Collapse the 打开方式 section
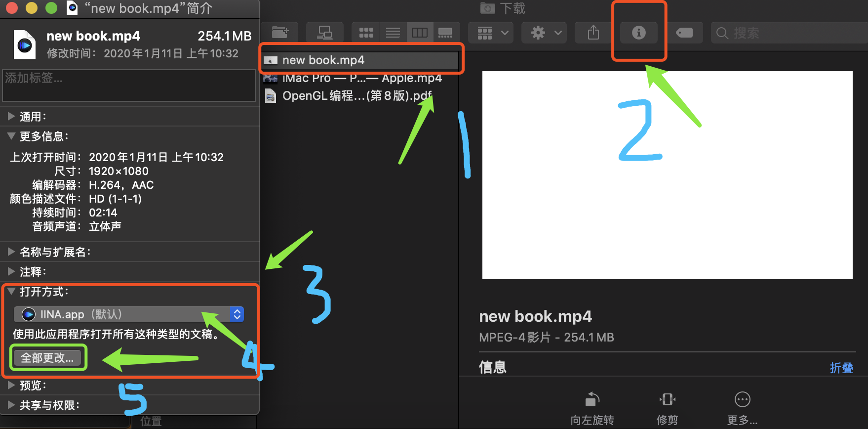The width and height of the screenshot is (868, 429). tap(11, 291)
